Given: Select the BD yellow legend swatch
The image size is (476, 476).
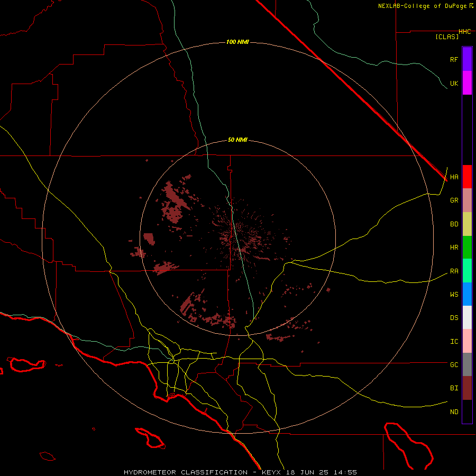Looking at the screenshot, I should pyautogui.click(x=467, y=224).
